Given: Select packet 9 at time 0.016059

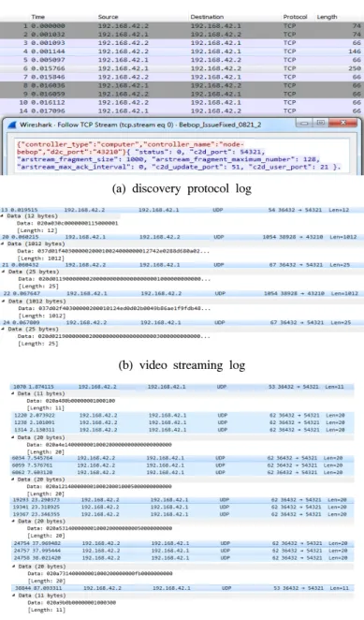Looking at the screenshot, I should [182, 94].
